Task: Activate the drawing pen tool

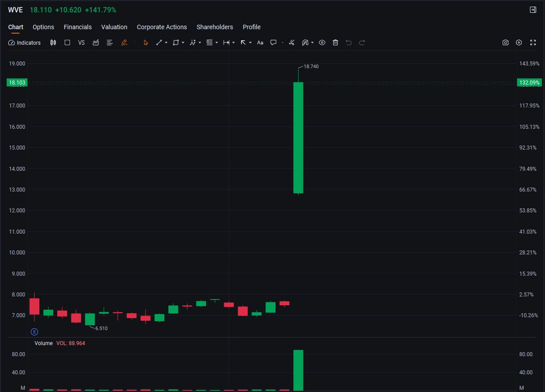Action: tap(124, 42)
